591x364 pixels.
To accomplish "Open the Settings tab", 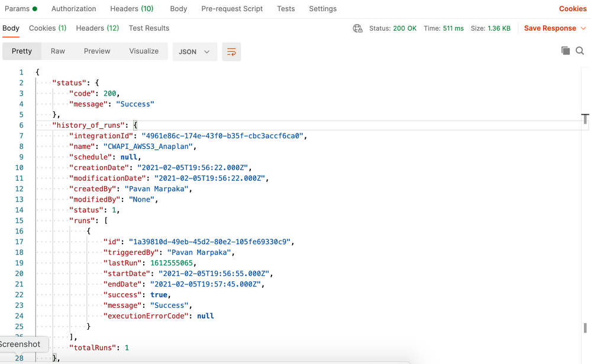I will tap(322, 9).
